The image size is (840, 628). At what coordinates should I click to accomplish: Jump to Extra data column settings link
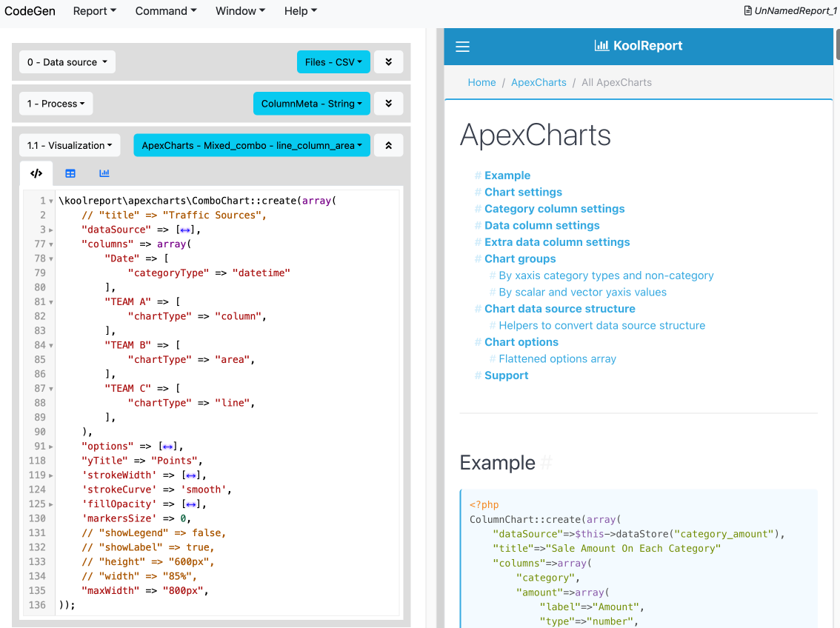point(557,242)
